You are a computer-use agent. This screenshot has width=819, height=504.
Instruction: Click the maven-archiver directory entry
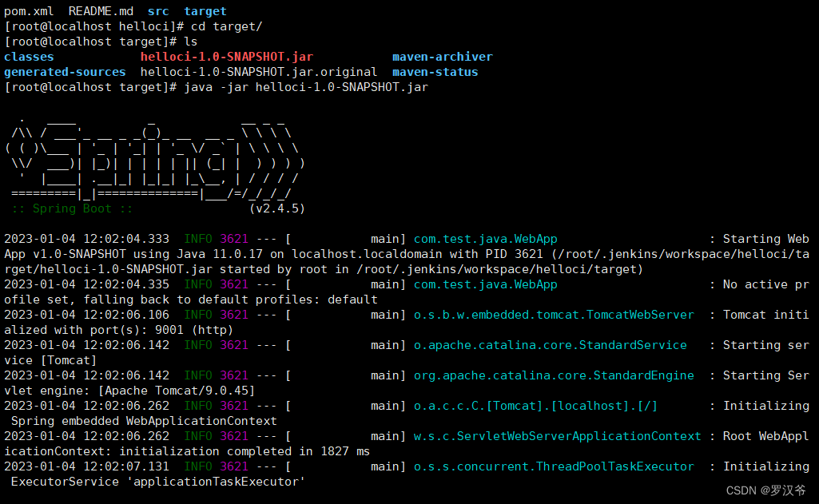443,57
